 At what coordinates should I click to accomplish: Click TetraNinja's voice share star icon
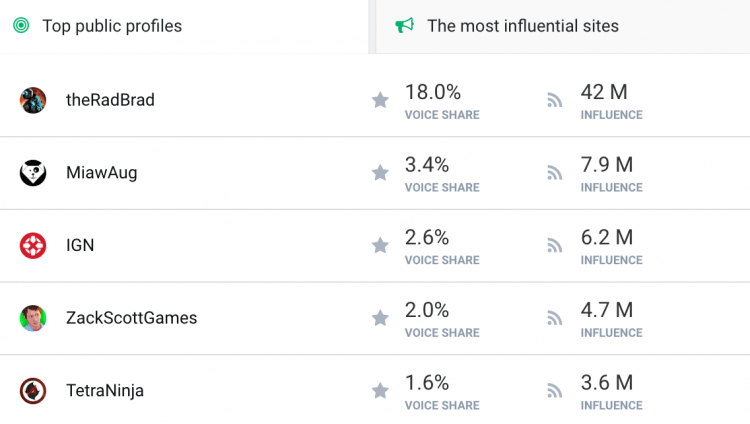click(380, 391)
